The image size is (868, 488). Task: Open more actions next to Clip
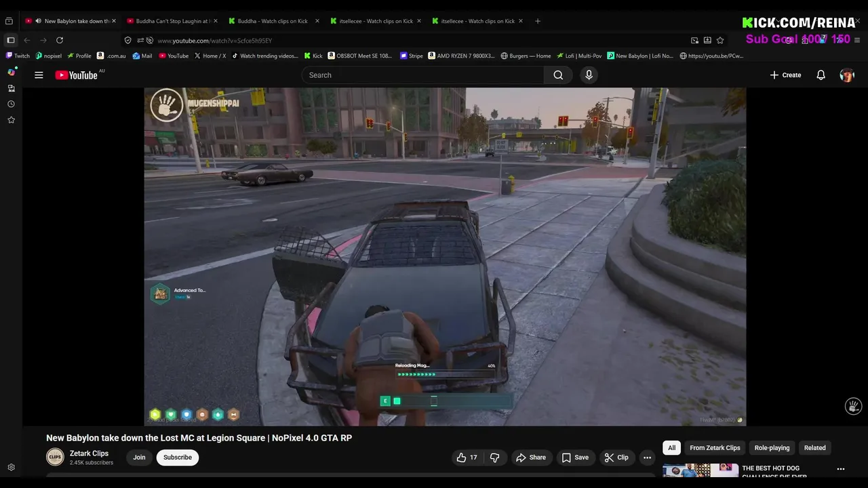(x=647, y=457)
